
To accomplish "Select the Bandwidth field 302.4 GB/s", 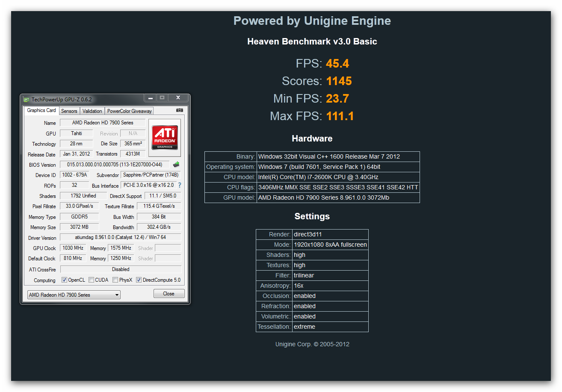I will point(159,227).
